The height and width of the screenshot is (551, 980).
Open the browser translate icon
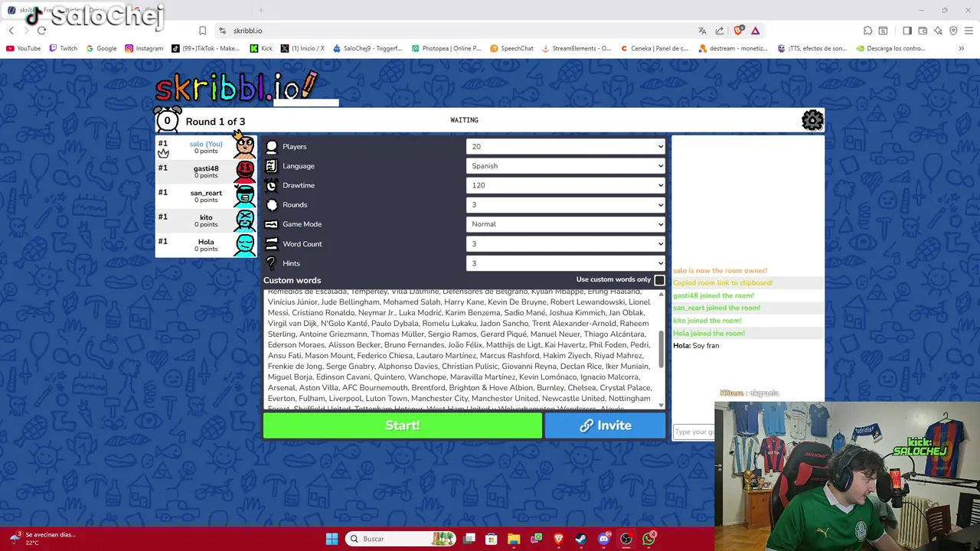(702, 31)
